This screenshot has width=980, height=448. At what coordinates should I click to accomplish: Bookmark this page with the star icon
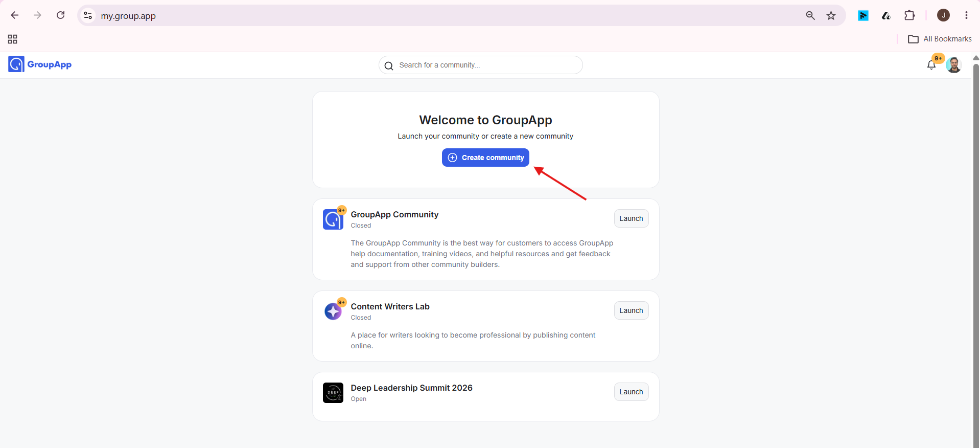[831, 15]
